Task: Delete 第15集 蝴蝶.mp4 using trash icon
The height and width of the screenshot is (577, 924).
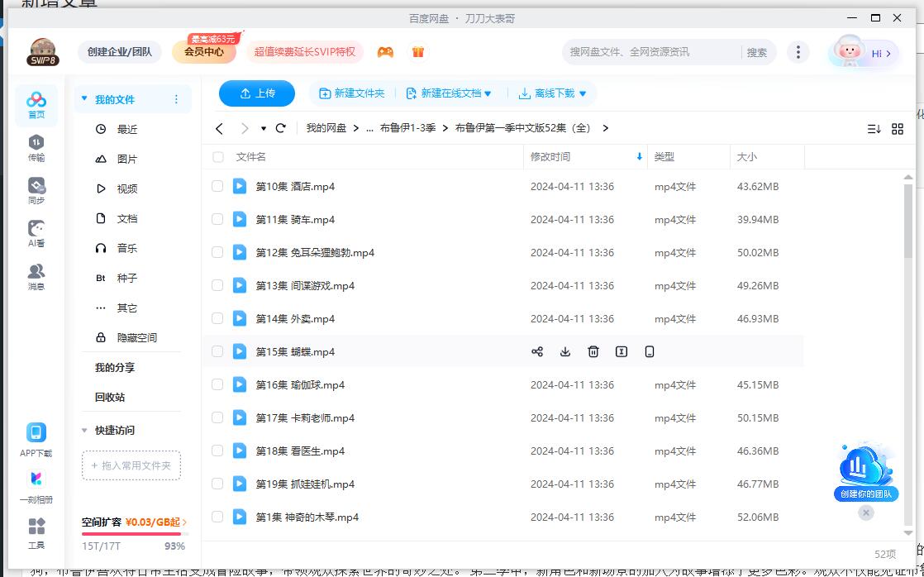Action: (593, 351)
